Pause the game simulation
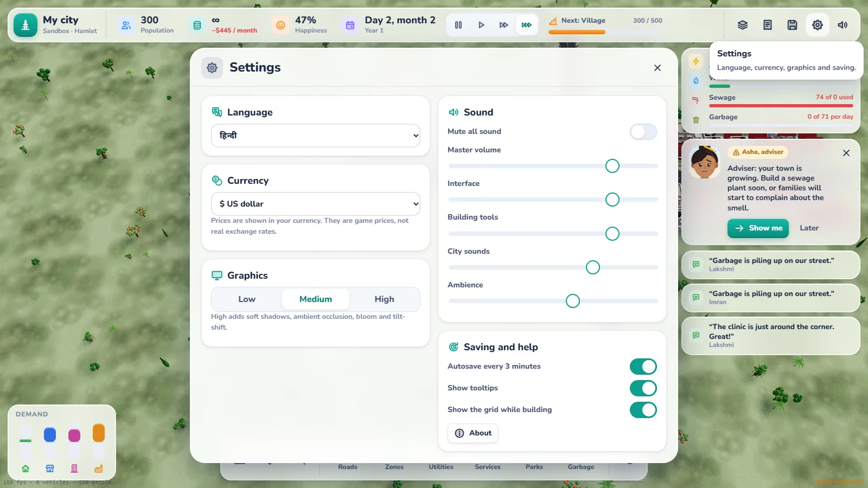This screenshot has height=488, width=868. [458, 25]
